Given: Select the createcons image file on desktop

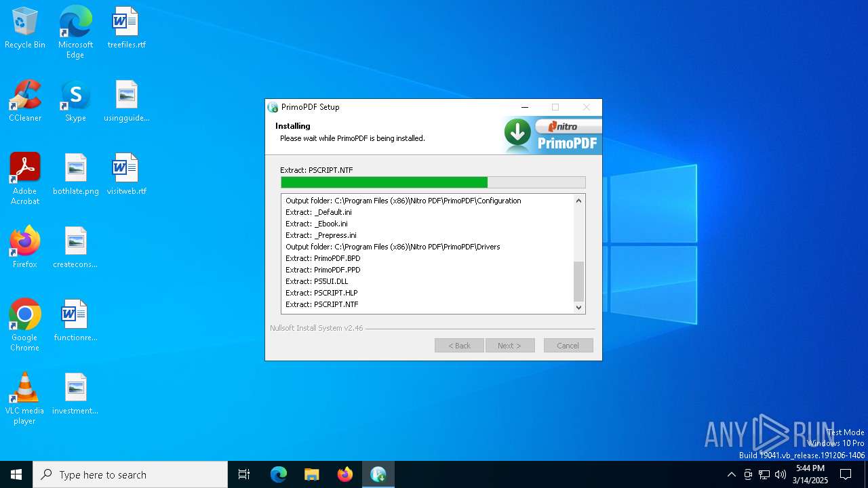Looking at the screenshot, I should click(75, 247).
